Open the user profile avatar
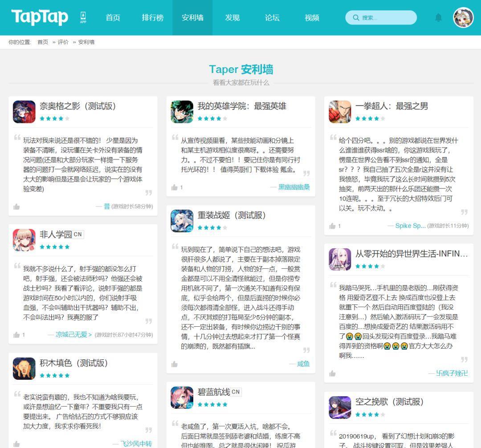Viewport: 481px width, 448px height. click(x=463, y=17)
